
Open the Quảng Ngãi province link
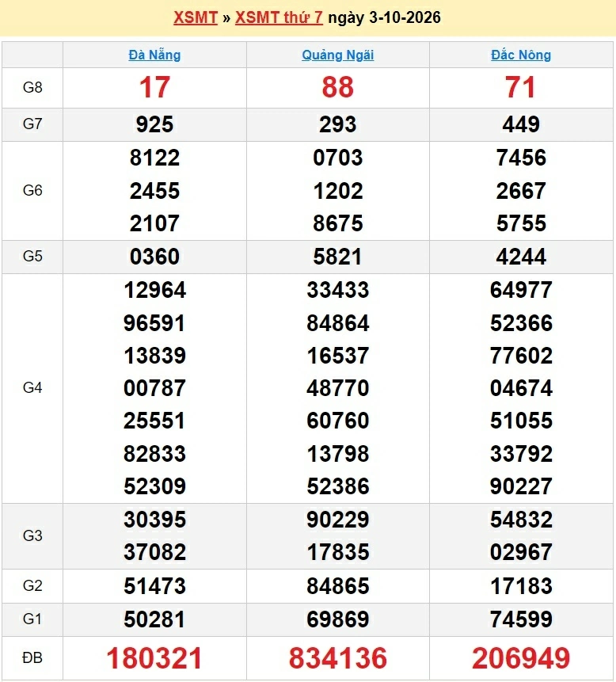[338, 55]
